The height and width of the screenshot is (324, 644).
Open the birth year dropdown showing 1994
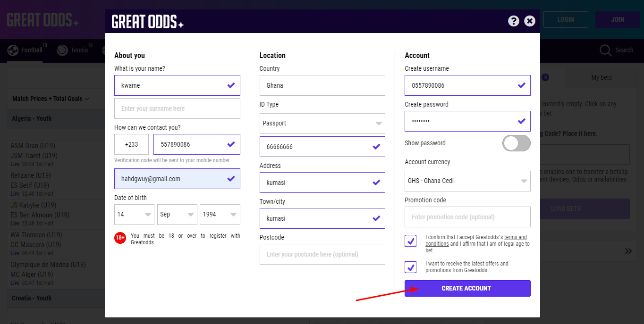[x=220, y=214]
